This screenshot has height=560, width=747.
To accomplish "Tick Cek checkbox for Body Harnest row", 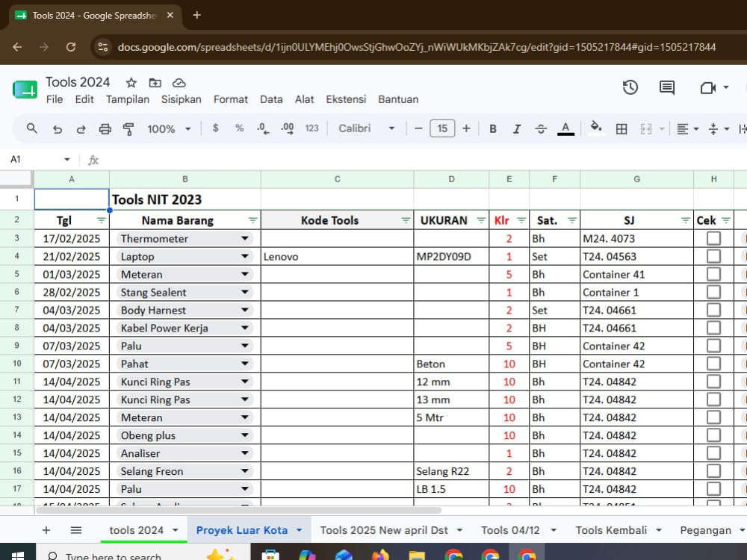I will coord(713,310).
